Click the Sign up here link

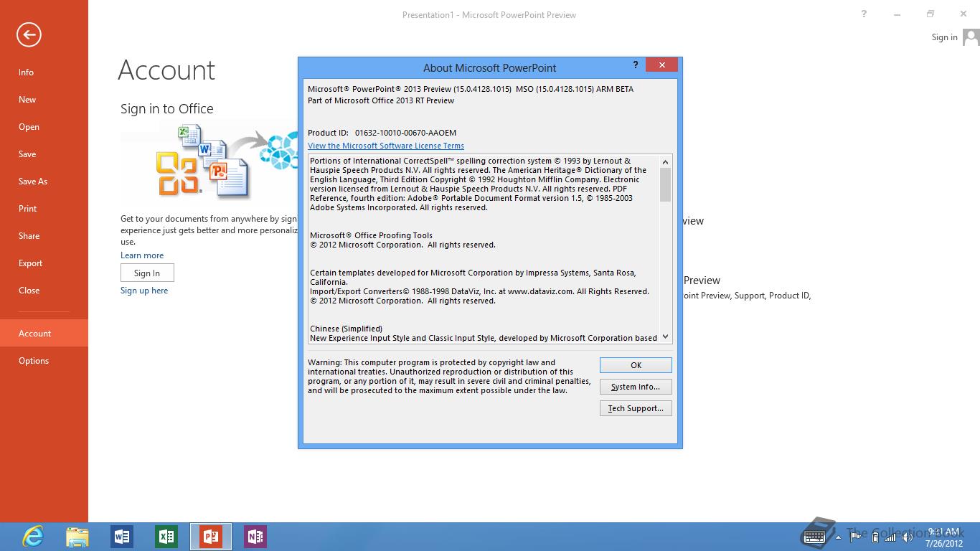(144, 291)
